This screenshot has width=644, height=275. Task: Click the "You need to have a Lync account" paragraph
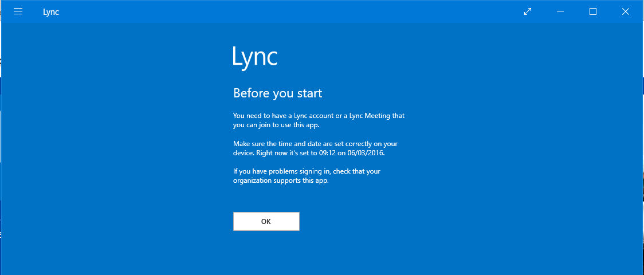tap(319, 120)
